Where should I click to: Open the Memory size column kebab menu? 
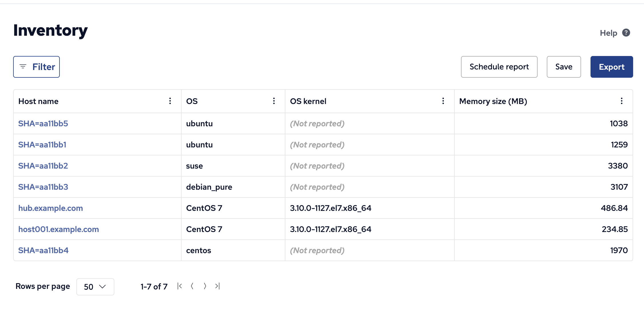pyautogui.click(x=621, y=101)
